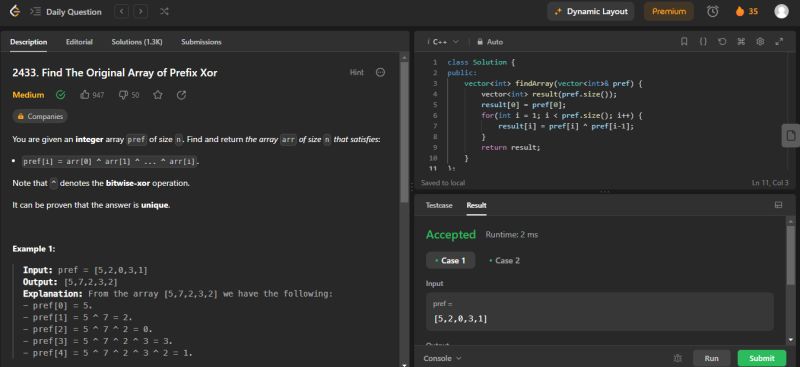Viewport: 800px width, 367px height.
Task: Click the 'Example 1:' heading
Action: click(x=34, y=249)
